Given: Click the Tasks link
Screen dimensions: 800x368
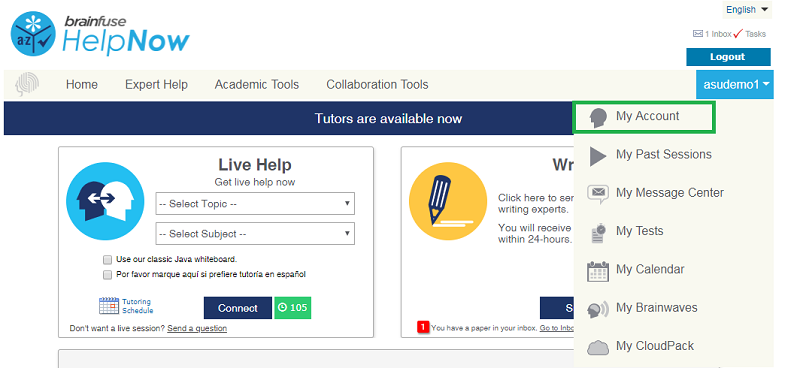Looking at the screenshot, I should (x=755, y=34).
